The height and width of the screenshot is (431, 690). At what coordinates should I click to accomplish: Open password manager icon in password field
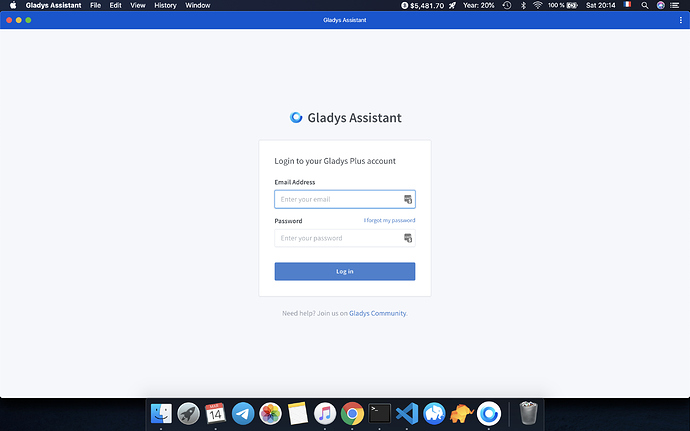point(408,238)
